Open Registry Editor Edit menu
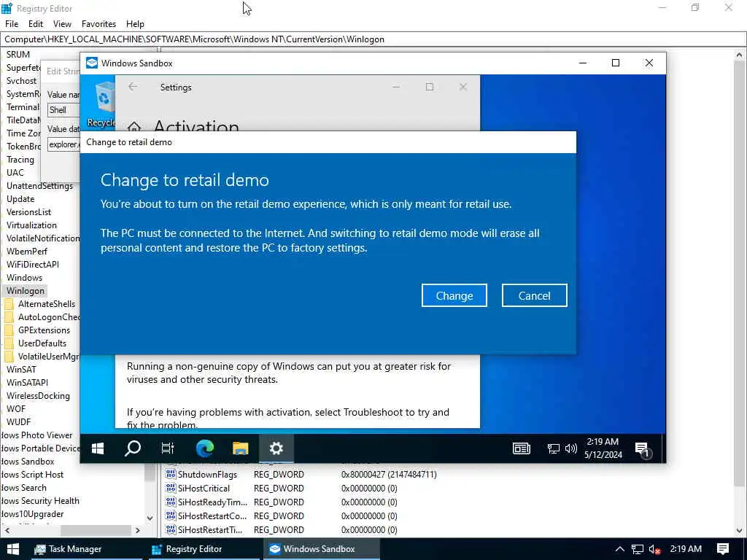The height and width of the screenshot is (560, 747). pyautogui.click(x=36, y=24)
